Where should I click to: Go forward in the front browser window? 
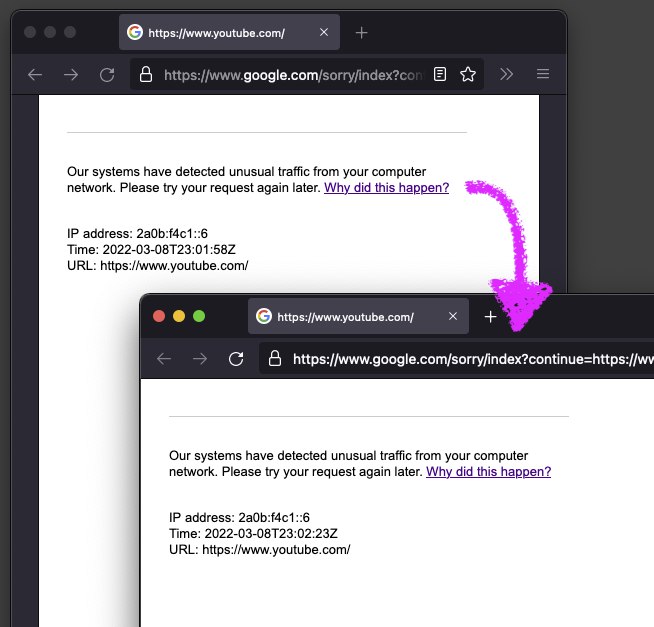(200, 359)
